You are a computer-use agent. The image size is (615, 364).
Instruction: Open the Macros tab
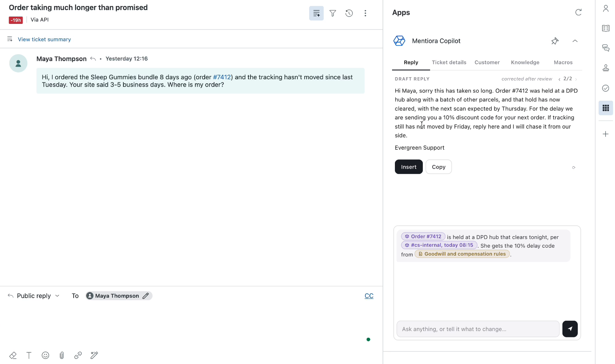click(x=563, y=62)
